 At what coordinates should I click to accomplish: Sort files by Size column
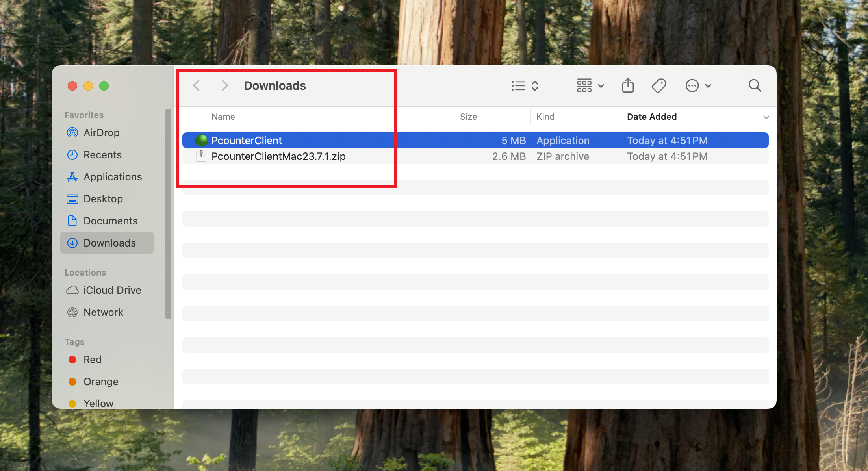(x=468, y=117)
